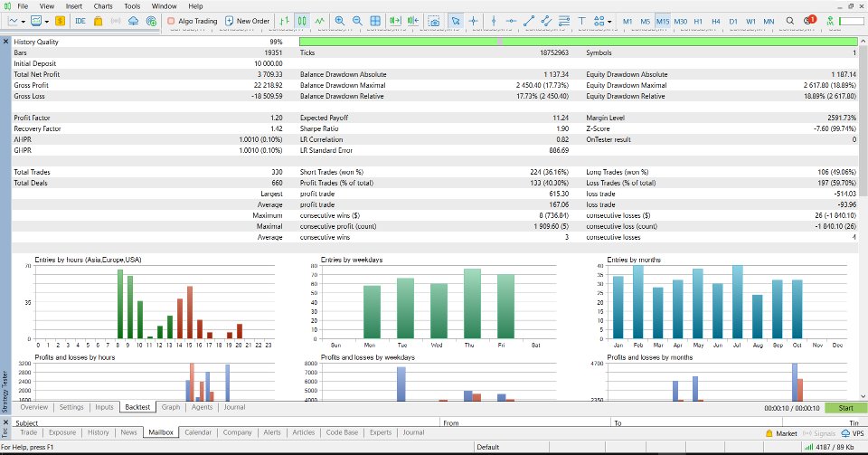Image resolution: width=868 pixels, height=455 pixels.
Task: Click the green Start button
Action: (x=845, y=408)
